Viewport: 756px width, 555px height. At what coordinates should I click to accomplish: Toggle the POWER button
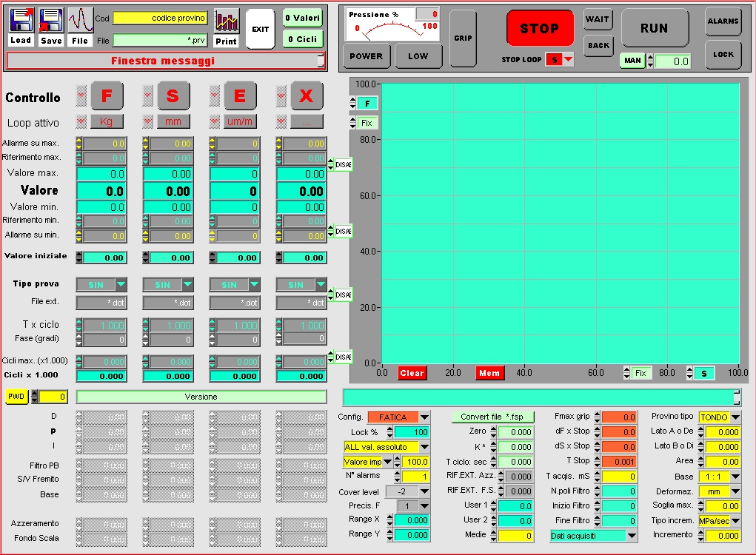click(367, 56)
